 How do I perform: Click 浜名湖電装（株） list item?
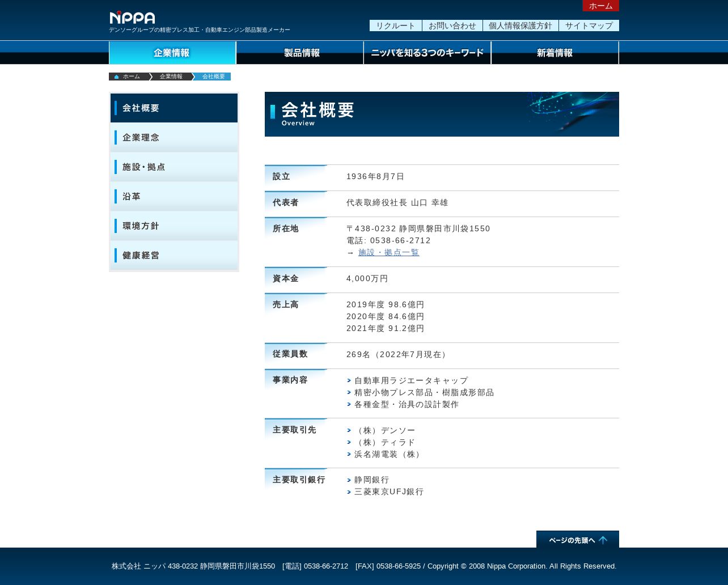(x=389, y=454)
